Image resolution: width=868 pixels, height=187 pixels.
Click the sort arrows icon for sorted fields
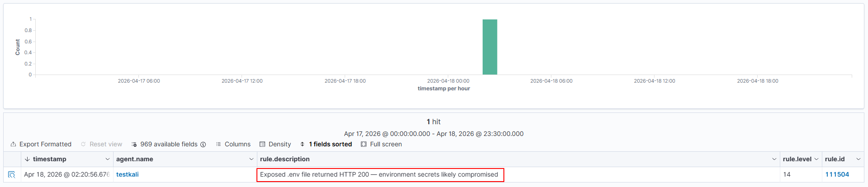point(303,144)
